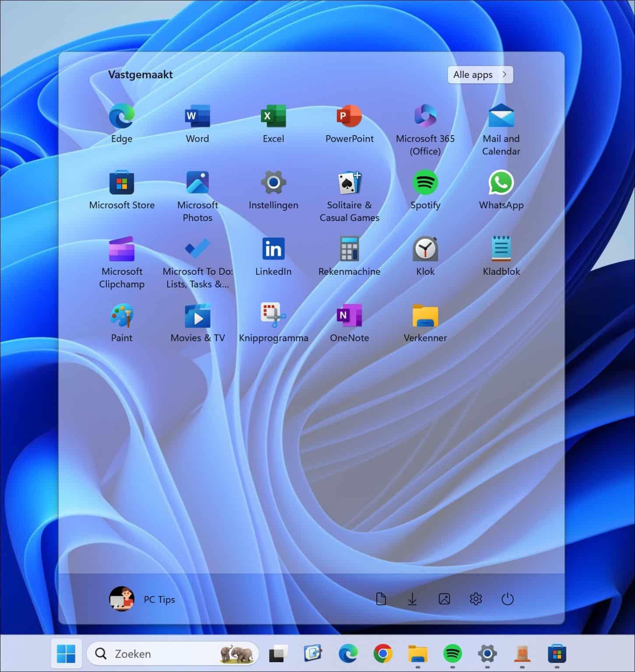Image resolution: width=635 pixels, height=672 pixels.
Task: Open the Downloads shortcut near the power button
Action: (x=413, y=599)
